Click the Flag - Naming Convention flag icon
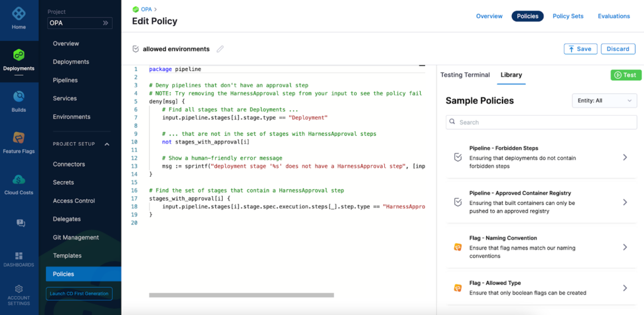The height and width of the screenshot is (315, 644). click(458, 247)
